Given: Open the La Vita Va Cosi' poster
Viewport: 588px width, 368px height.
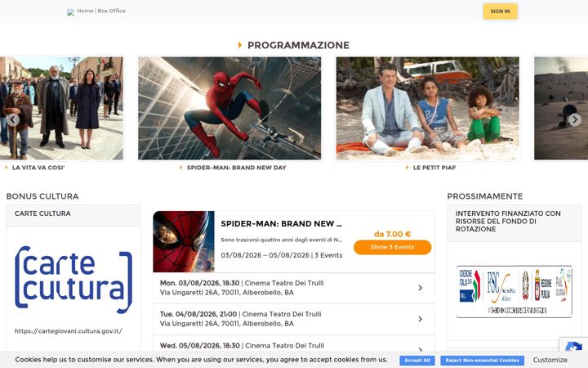Looking at the screenshot, I should click(x=61, y=108).
